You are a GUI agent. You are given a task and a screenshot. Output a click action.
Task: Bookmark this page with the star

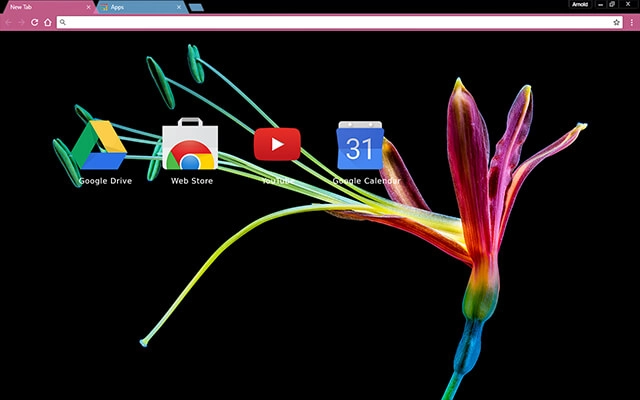point(616,22)
